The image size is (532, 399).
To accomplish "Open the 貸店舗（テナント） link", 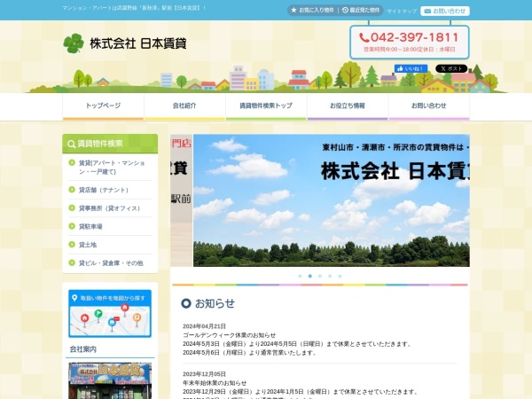I will click(104, 190).
